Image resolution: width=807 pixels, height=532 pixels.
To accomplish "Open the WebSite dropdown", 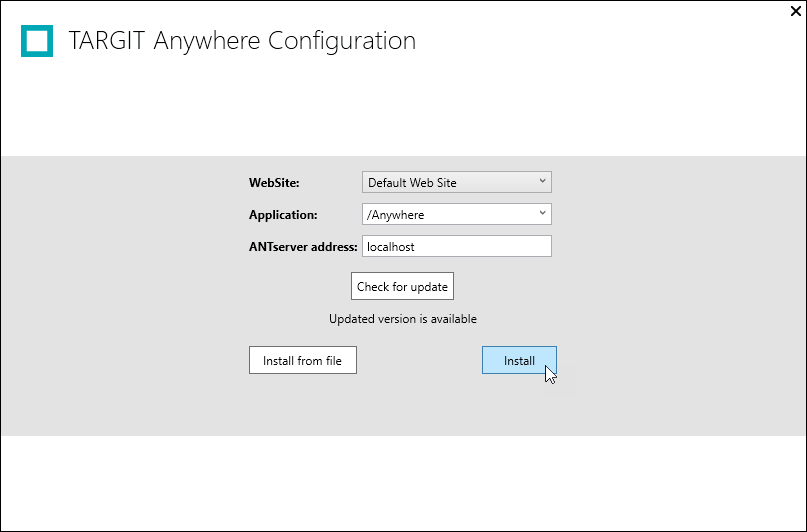I will [457, 182].
